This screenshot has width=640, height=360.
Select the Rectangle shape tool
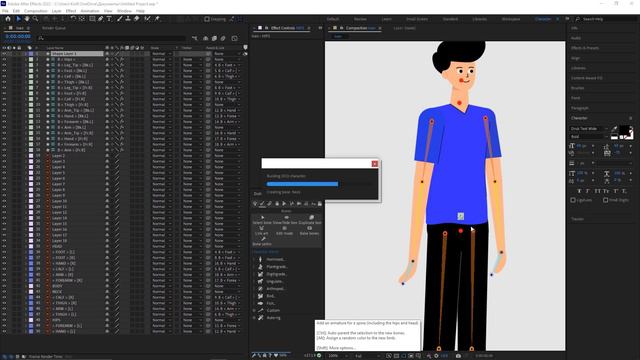tap(92, 19)
